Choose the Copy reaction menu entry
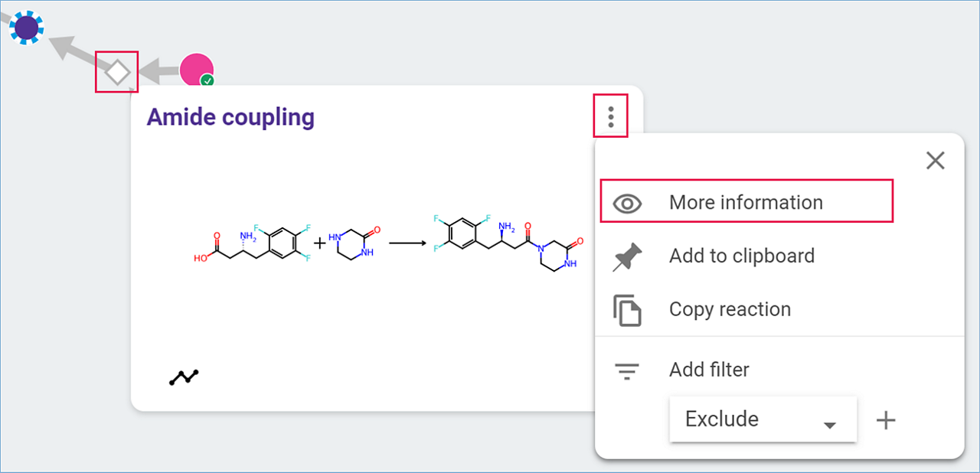This screenshot has width=980, height=473. (730, 309)
